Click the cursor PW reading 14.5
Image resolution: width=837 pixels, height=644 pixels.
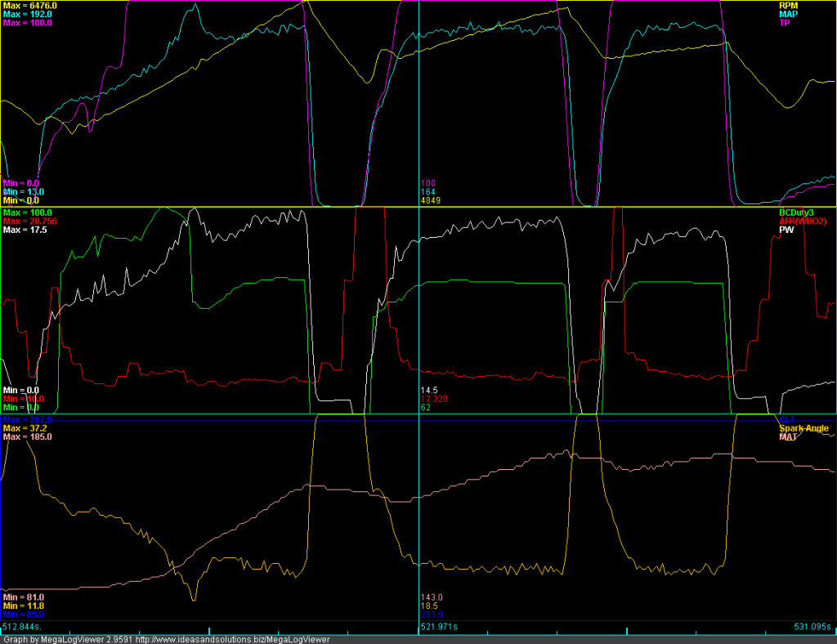coord(429,391)
